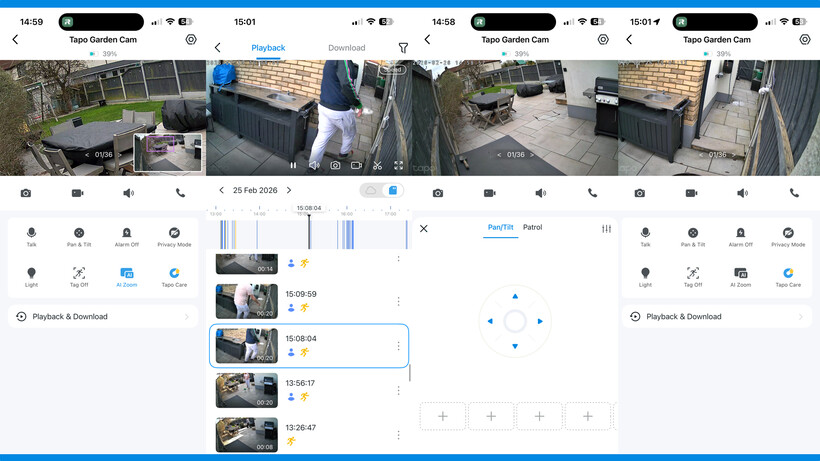Open the 13:56:17 recording thumbnail
Image resolution: width=820 pixels, height=461 pixels.
point(247,390)
